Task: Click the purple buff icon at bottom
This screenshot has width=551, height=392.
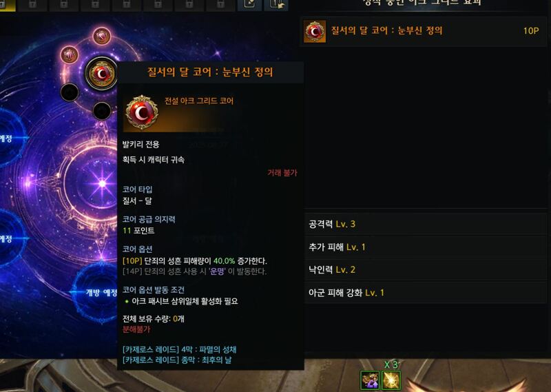Action: click(370, 380)
